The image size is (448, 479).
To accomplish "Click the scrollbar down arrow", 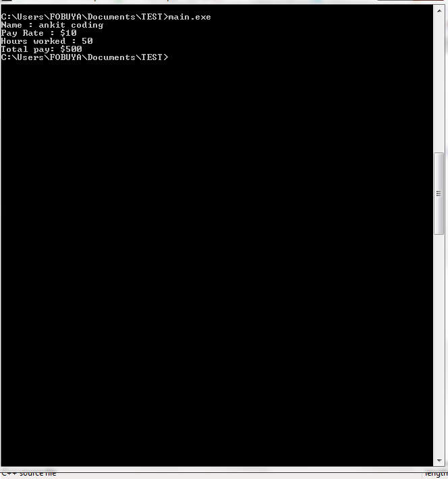I will pos(439,460).
